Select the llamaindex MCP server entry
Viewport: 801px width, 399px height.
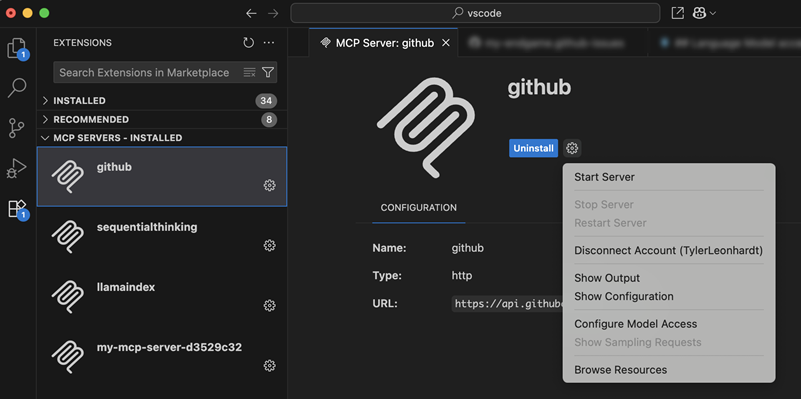click(162, 297)
